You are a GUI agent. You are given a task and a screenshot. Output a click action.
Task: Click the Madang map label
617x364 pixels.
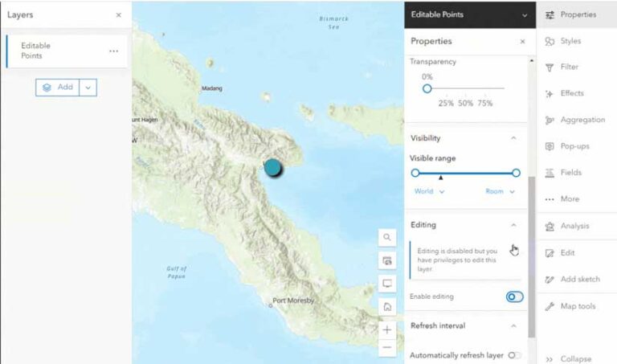212,88
